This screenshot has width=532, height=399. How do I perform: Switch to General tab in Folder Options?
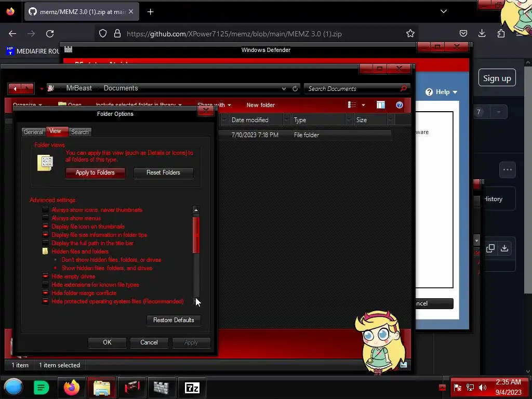pyautogui.click(x=33, y=132)
